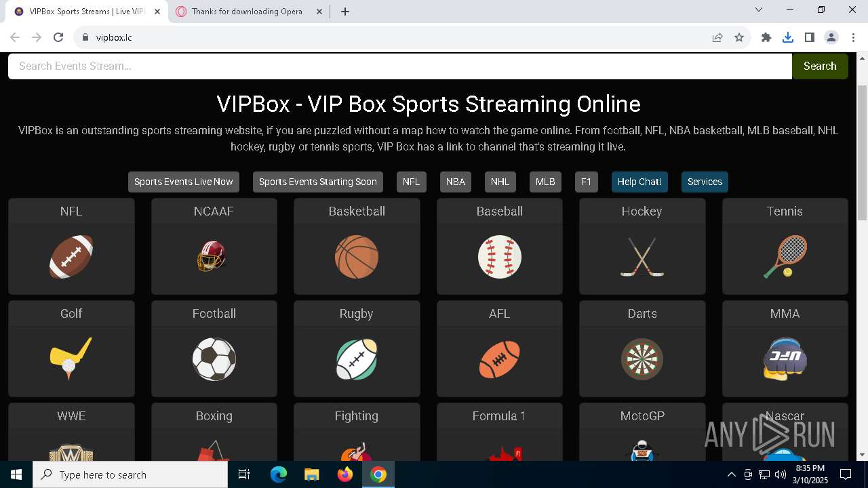Click the page vertical scrollbar thumb
This screenshot has width=868, height=488.
coord(863,152)
